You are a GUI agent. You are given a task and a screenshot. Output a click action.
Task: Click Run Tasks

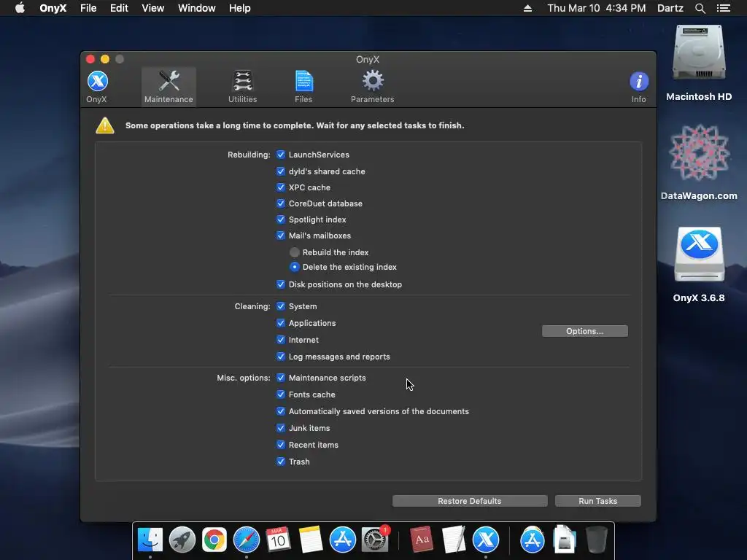[x=598, y=501]
